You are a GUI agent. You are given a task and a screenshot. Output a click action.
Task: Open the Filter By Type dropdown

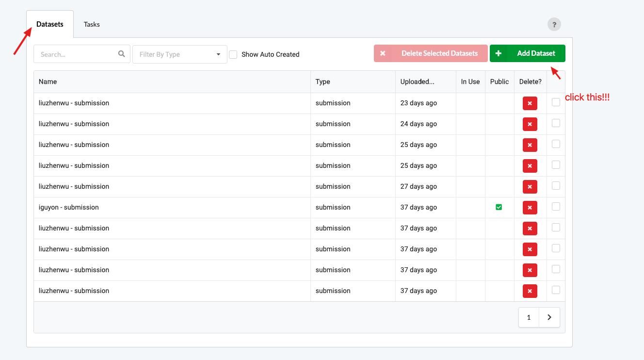click(179, 54)
